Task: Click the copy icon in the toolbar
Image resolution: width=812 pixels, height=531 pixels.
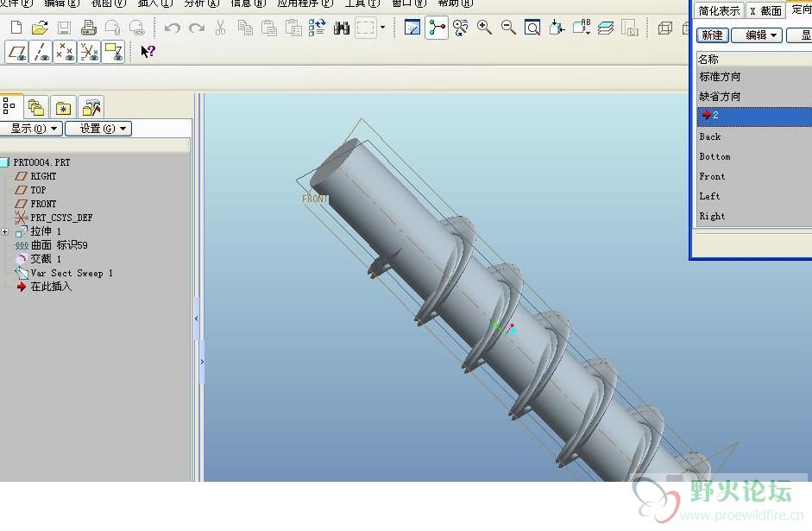Action: click(x=245, y=28)
